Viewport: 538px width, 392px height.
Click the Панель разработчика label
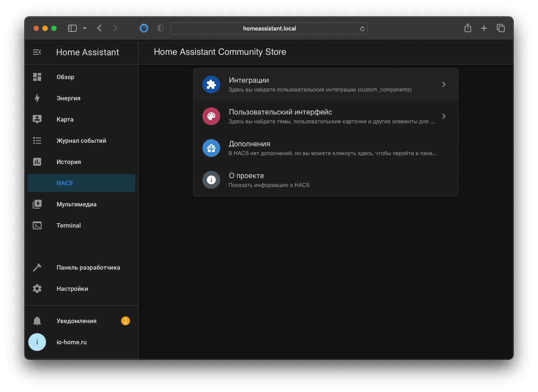click(x=88, y=267)
